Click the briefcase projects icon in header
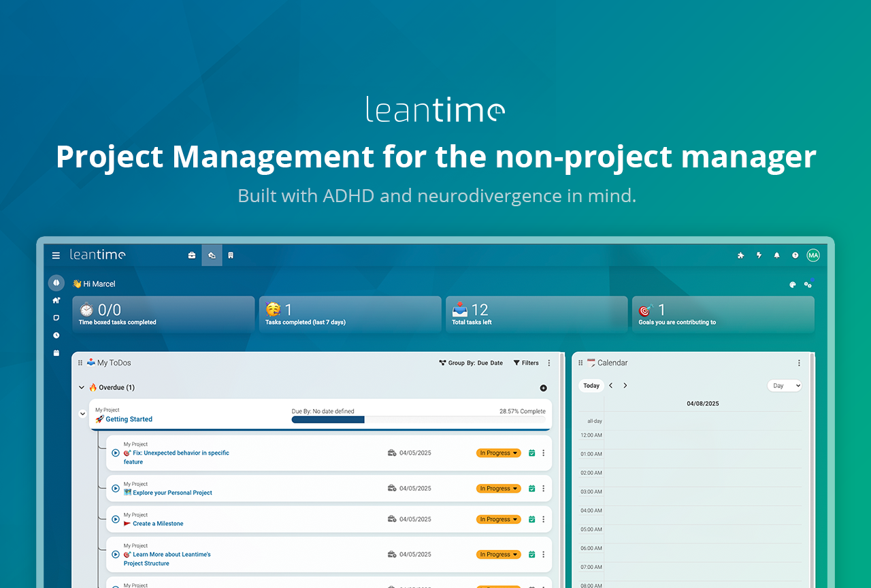Image resolution: width=871 pixels, height=588 pixels. click(192, 256)
